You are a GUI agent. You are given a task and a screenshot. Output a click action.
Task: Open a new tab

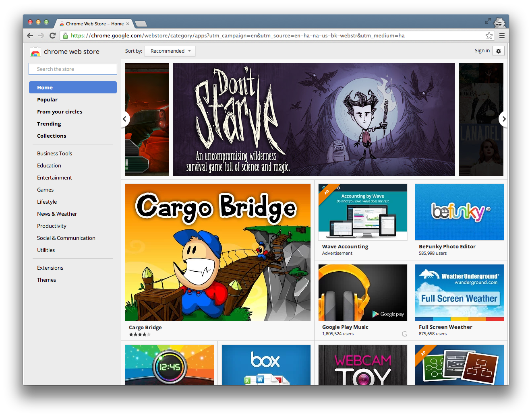[141, 24]
